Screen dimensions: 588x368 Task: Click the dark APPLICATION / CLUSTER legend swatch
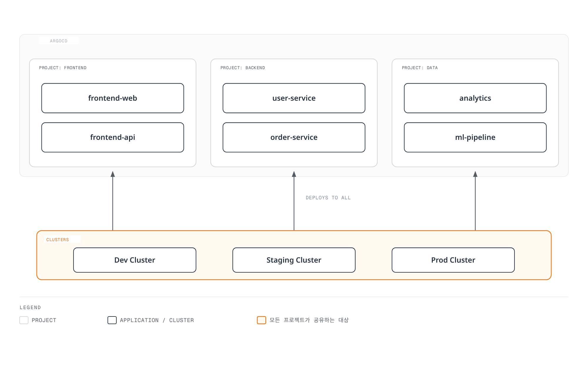point(112,320)
